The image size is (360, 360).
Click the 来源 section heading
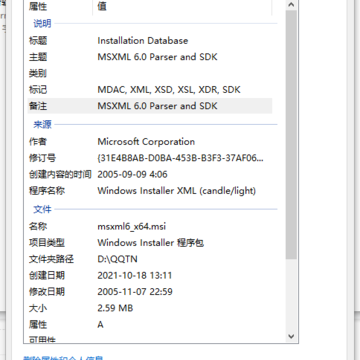42,124
